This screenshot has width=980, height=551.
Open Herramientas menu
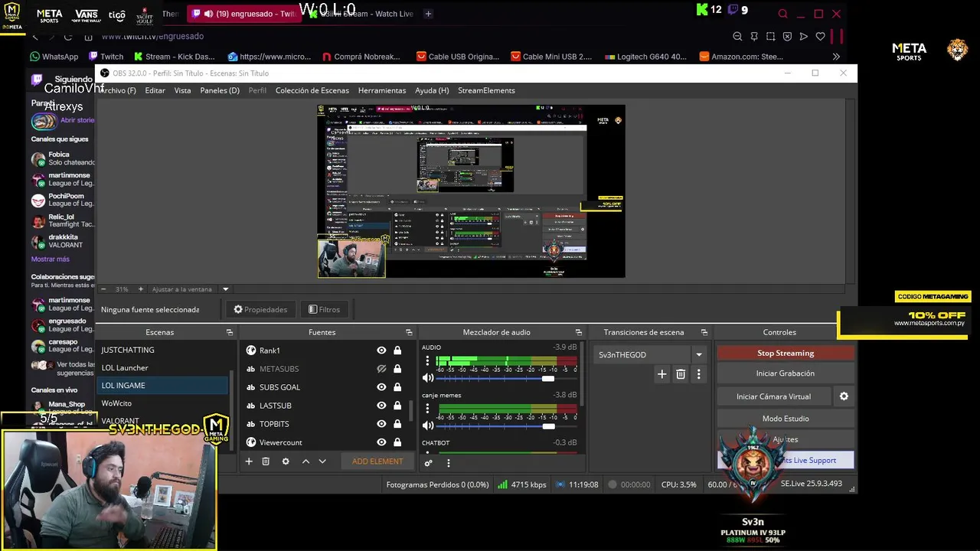click(382, 90)
